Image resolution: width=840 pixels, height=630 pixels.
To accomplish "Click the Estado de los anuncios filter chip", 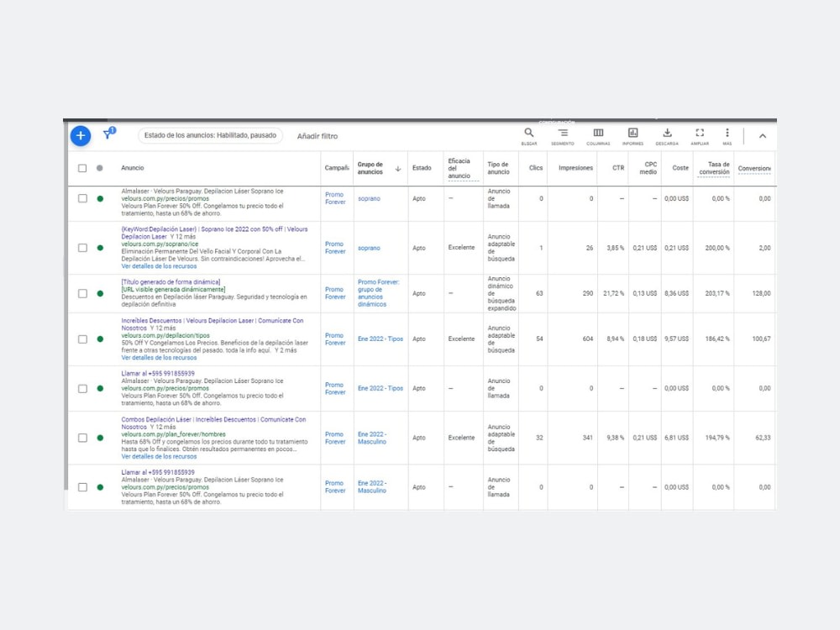I will (210, 135).
